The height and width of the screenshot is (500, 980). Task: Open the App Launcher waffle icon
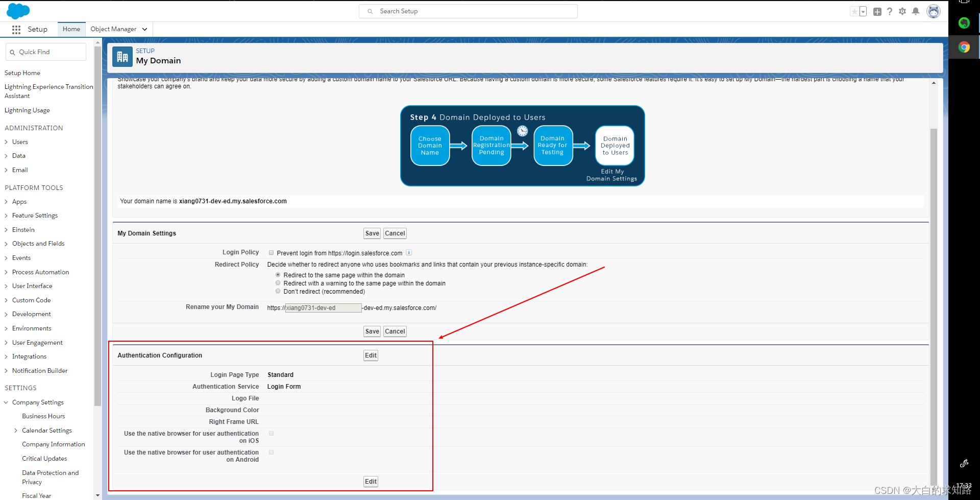pyautogui.click(x=15, y=29)
